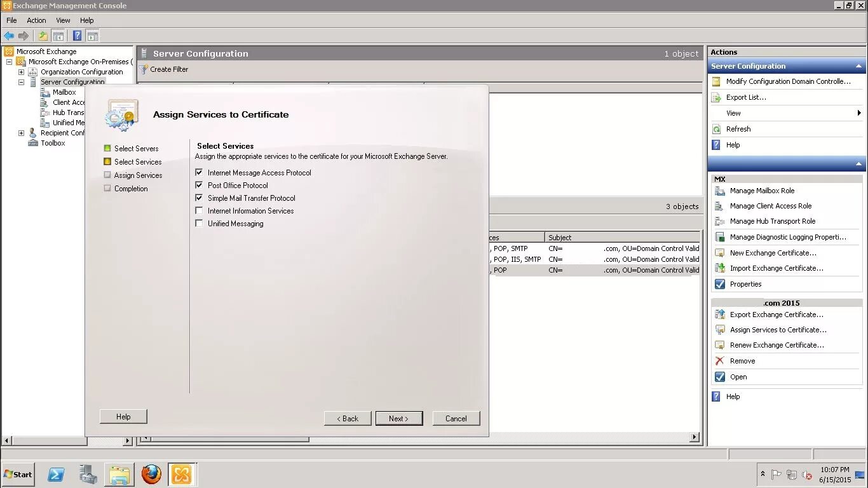Click the Manage Client Access Role icon
The image size is (868, 488).
[x=720, y=206]
